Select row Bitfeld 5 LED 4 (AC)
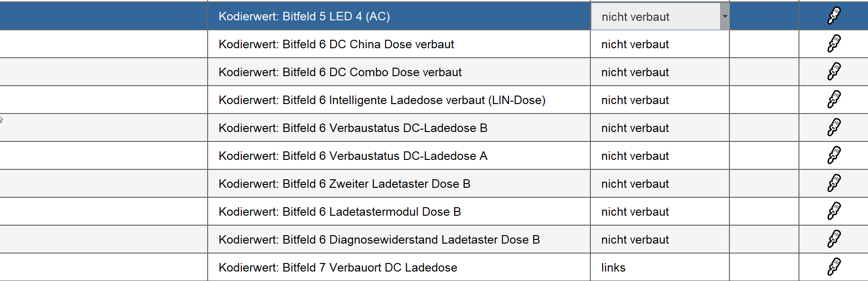This screenshot has width=868, height=281. coord(304,17)
